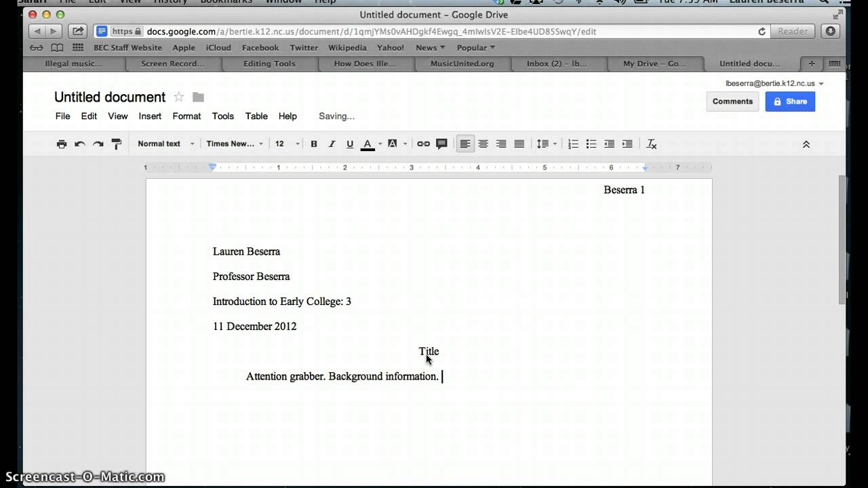Click the Print icon in toolbar

click(62, 144)
